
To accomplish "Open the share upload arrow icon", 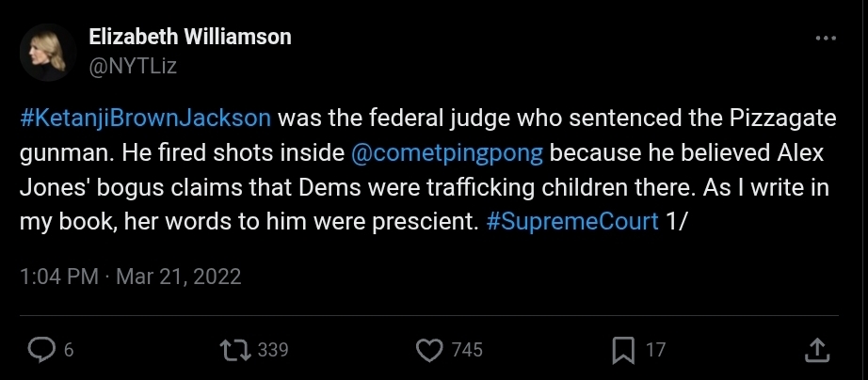I will click(x=819, y=350).
